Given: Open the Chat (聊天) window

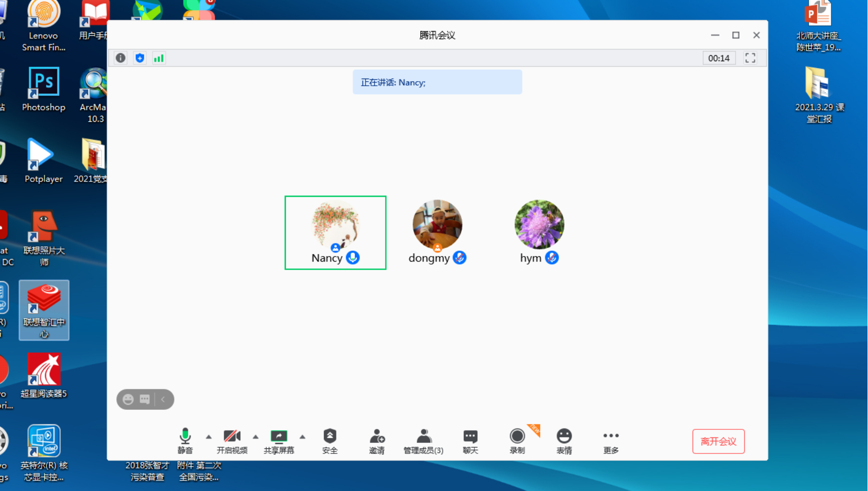Looking at the screenshot, I should 470,441.
